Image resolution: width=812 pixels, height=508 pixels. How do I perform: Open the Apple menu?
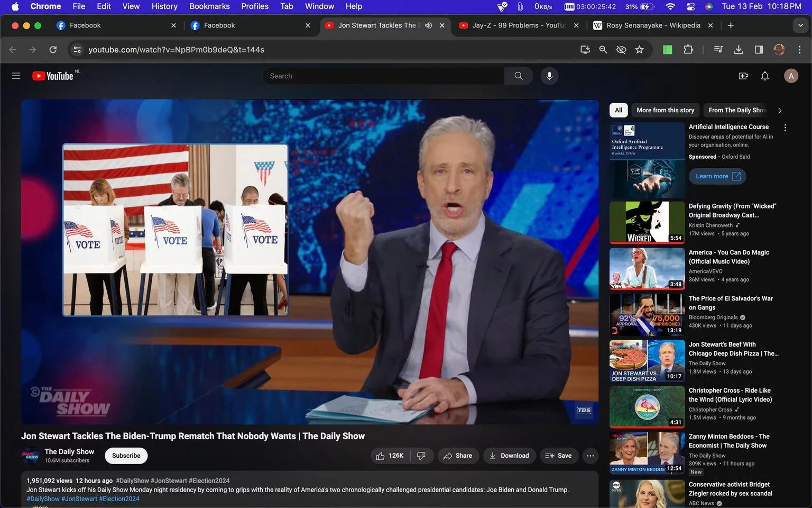(15, 6)
